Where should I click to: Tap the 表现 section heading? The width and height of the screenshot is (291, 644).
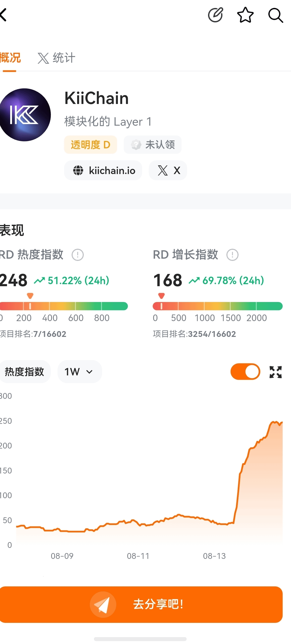tap(12, 230)
